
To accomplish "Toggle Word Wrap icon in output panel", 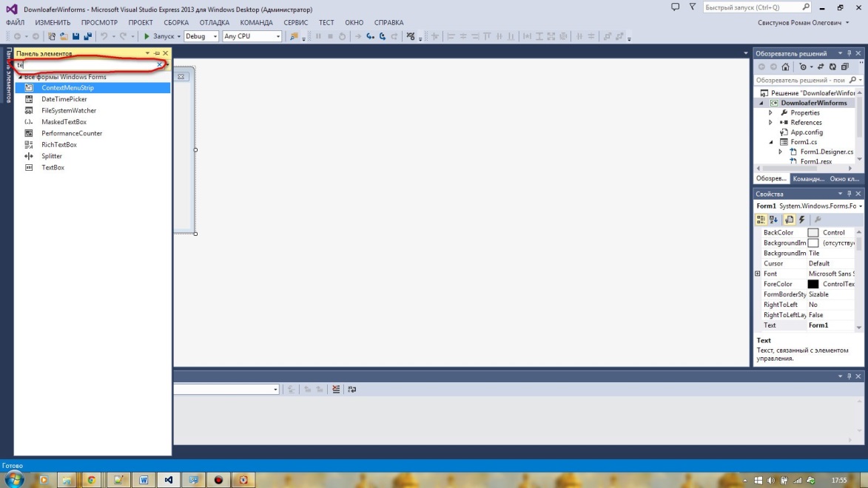I will 352,390.
